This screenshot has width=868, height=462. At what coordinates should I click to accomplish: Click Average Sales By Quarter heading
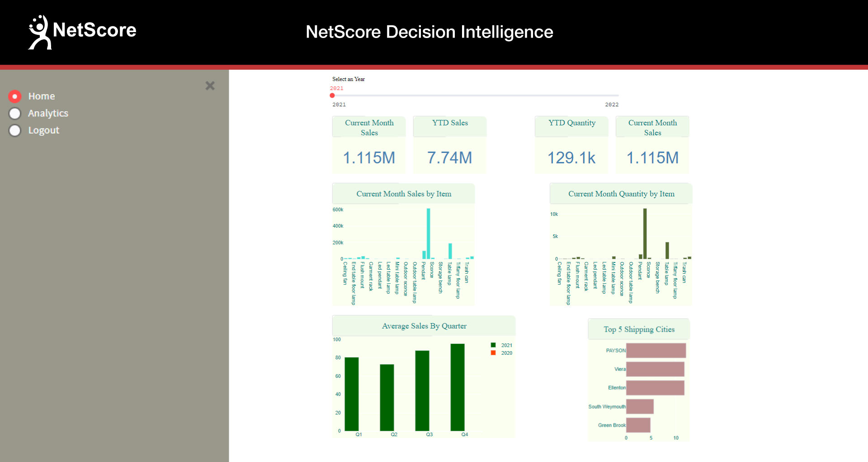(x=424, y=326)
